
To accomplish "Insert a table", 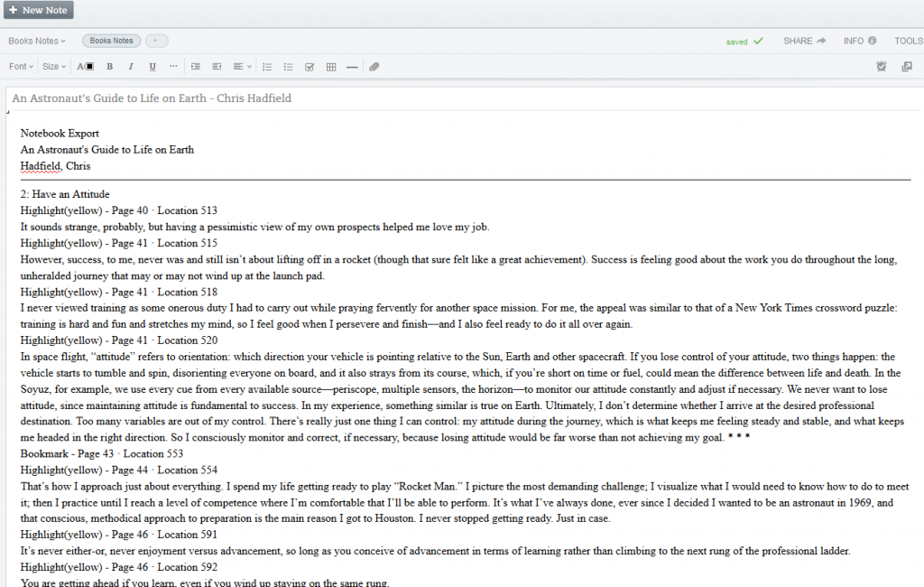I will coord(331,67).
